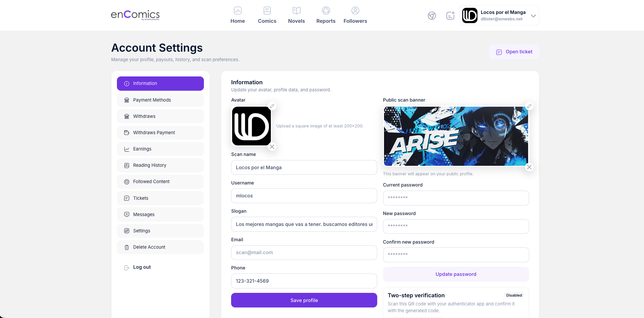The height and width of the screenshot is (318, 644).
Task: Click the Information circle icon
Action: (x=127, y=84)
